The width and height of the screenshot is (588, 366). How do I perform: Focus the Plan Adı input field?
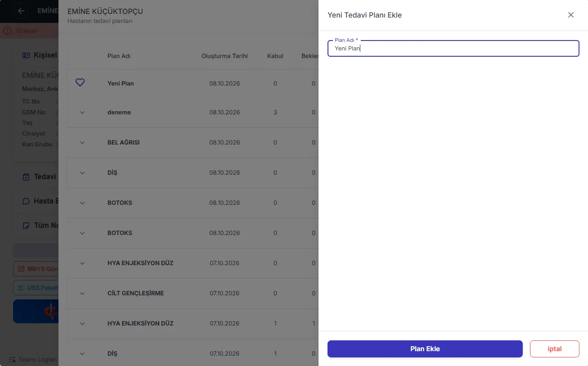coord(453,48)
